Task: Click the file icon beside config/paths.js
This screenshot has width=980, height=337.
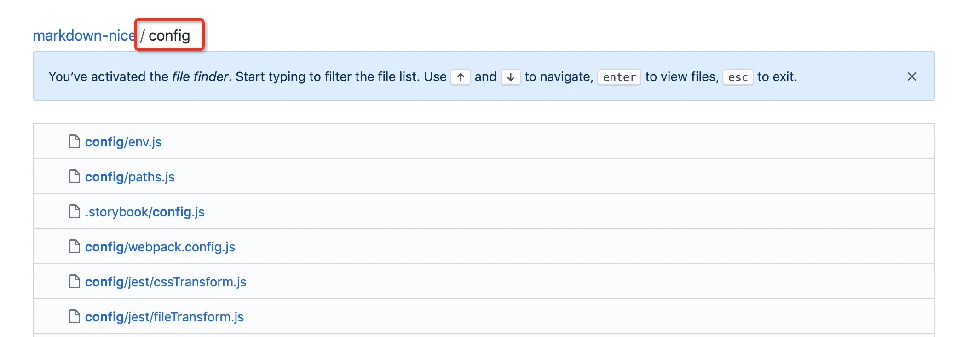Action: pyautogui.click(x=74, y=177)
